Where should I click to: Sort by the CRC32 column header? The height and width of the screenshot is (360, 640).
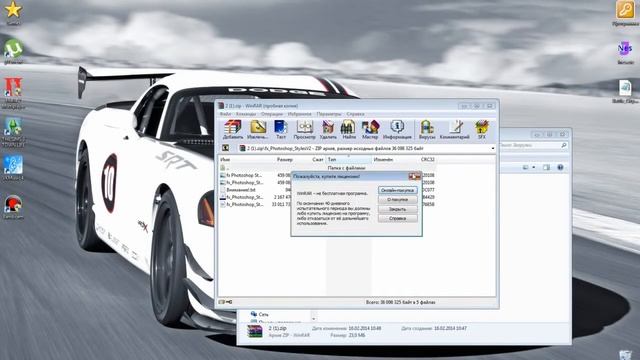[427, 160]
